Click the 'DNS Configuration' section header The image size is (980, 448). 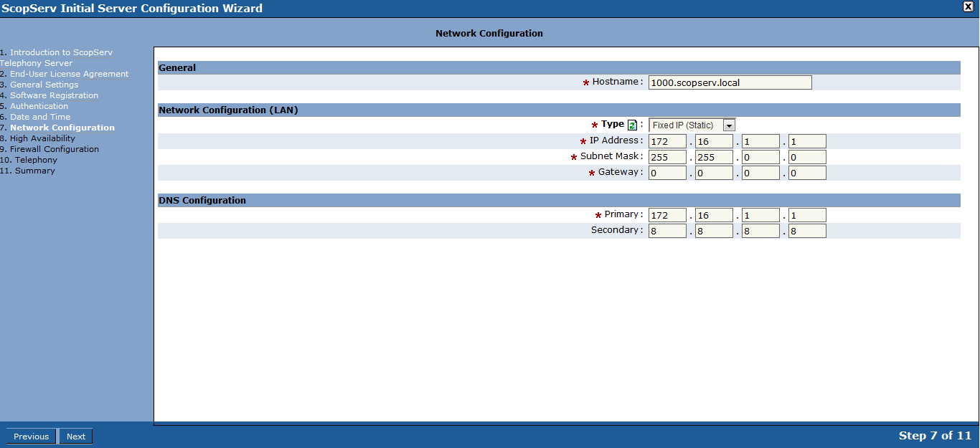pyautogui.click(x=202, y=201)
